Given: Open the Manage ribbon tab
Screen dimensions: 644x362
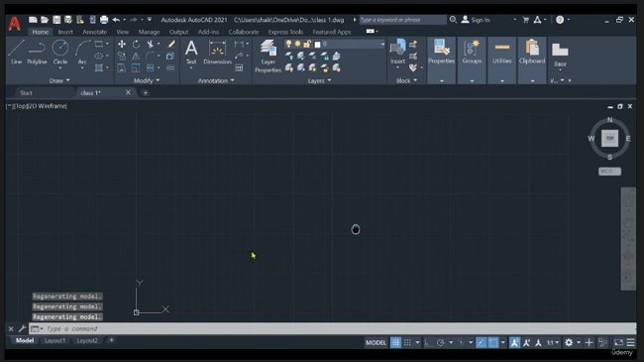Looking at the screenshot, I should click(149, 32).
